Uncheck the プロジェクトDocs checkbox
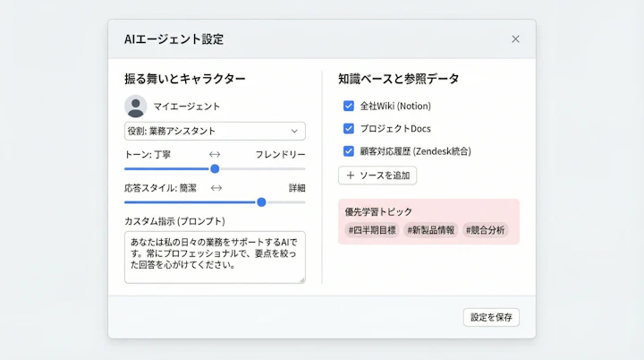The image size is (644, 360). coord(348,128)
